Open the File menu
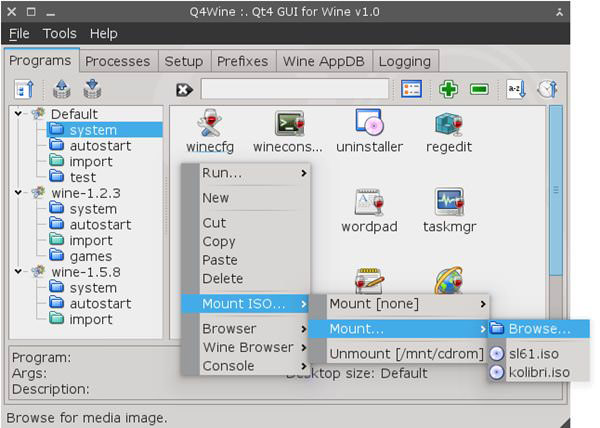600x428 pixels. (x=19, y=34)
